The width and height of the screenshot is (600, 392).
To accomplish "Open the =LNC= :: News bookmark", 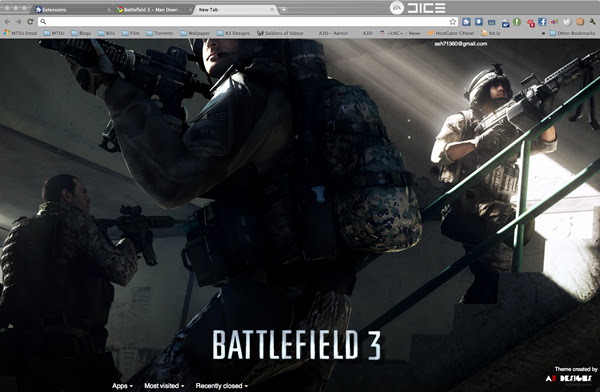I will (400, 33).
